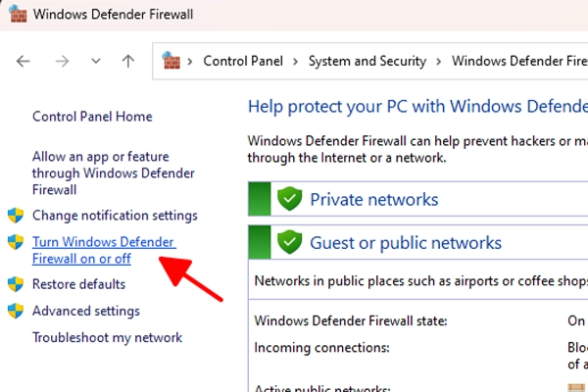Open the Restore defaults link
The width and height of the screenshot is (588, 392).
click(x=78, y=284)
